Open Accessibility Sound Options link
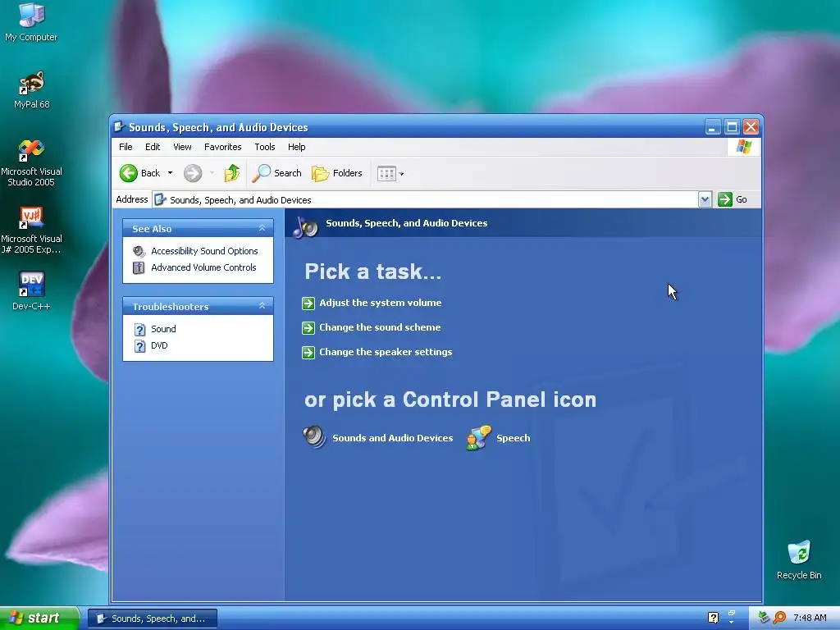This screenshot has height=630, width=840. pyautogui.click(x=204, y=251)
